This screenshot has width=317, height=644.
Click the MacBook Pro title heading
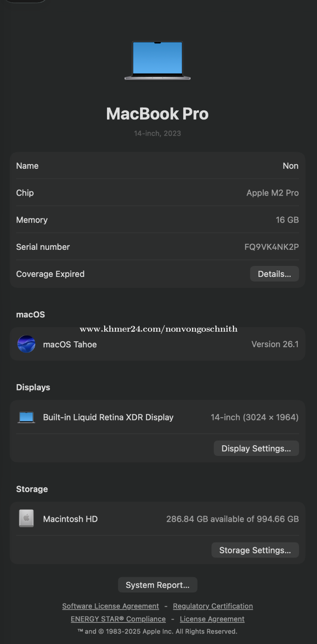tap(158, 114)
